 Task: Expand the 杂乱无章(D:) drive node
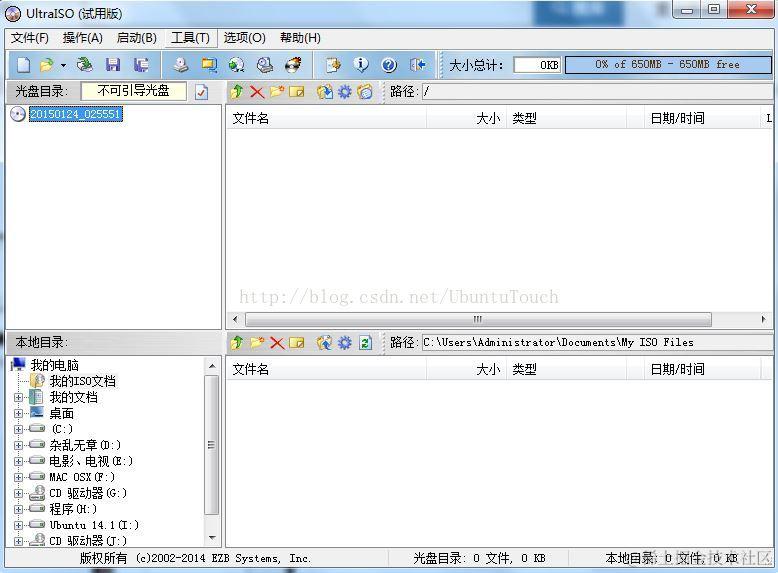pos(18,445)
